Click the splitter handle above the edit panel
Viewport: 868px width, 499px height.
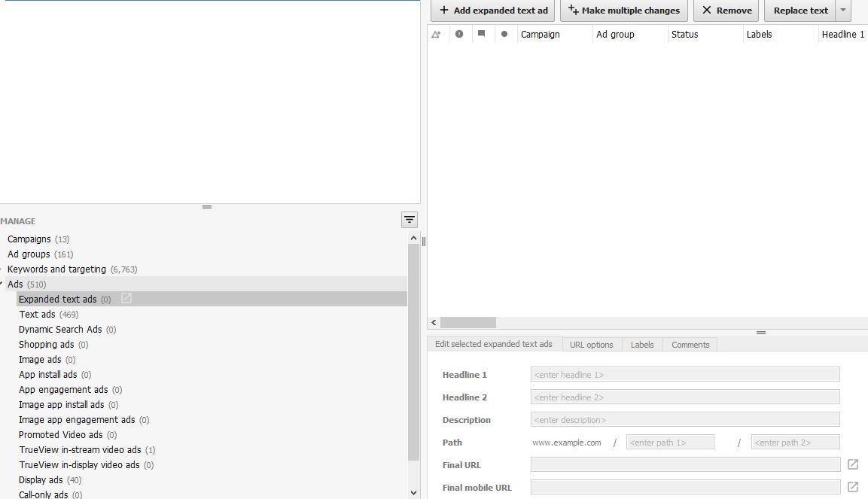(x=760, y=332)
